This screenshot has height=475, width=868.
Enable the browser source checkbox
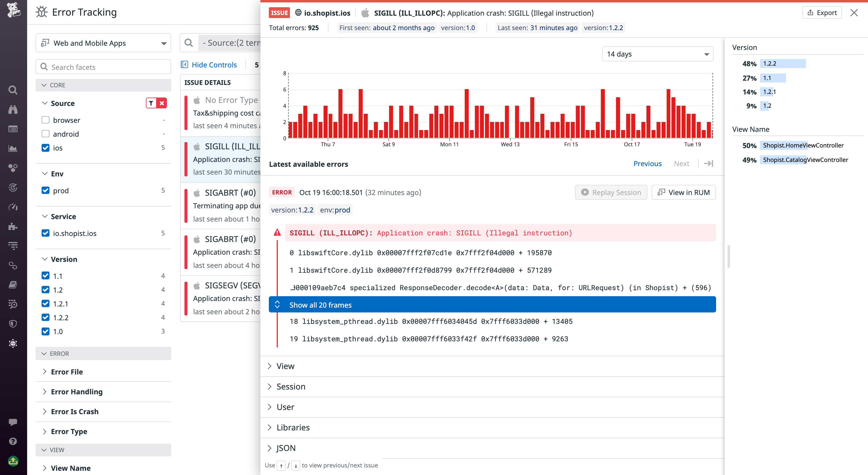(x=46, y=120)
